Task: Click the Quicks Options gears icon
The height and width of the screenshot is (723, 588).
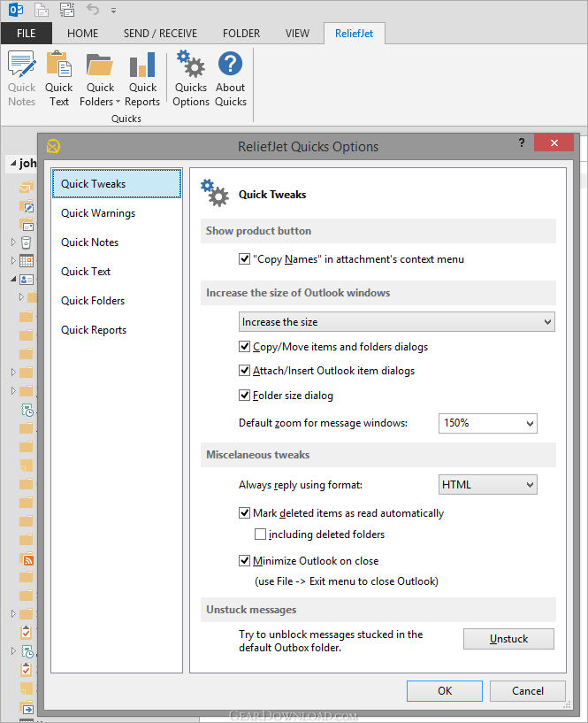Action: point(191,64)
